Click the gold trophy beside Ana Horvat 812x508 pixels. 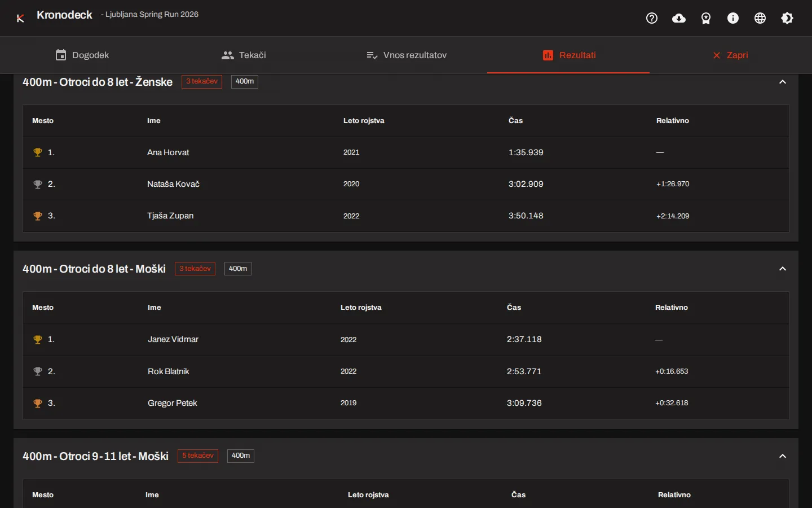tap(38, 152)
